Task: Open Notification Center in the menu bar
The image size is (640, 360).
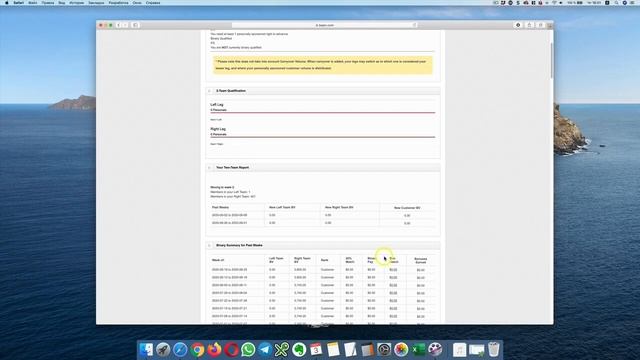Action: [633, 3]
